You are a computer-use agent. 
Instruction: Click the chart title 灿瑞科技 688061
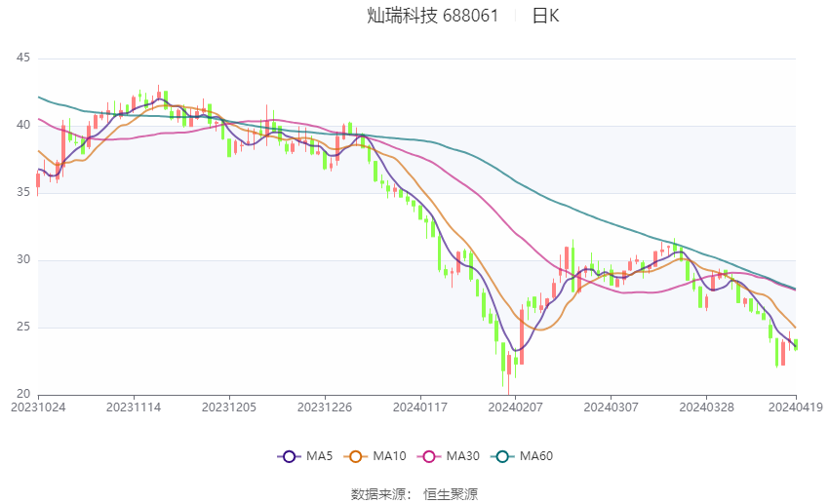pyautogui.click(x=432, y=16)
